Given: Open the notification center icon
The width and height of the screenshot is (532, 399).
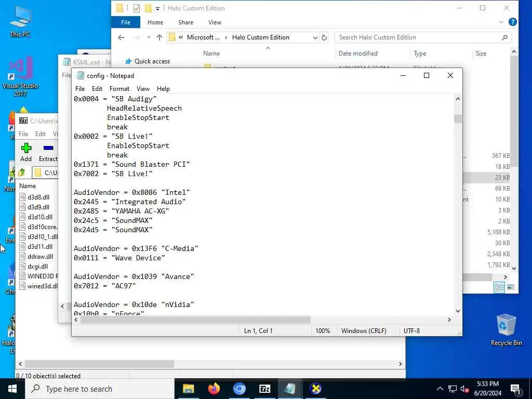Looking at the screenshot, I should [515, 389].
